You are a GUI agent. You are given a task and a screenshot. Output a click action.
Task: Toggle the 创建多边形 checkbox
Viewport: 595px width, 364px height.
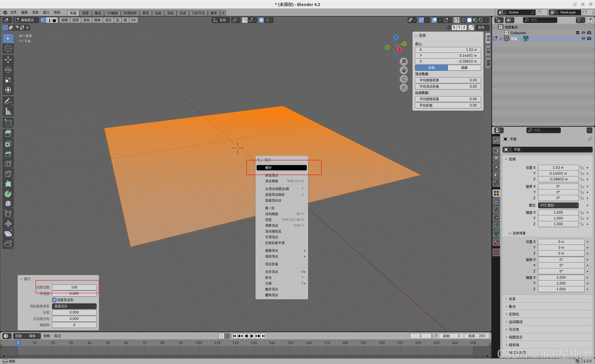[54, 300]
